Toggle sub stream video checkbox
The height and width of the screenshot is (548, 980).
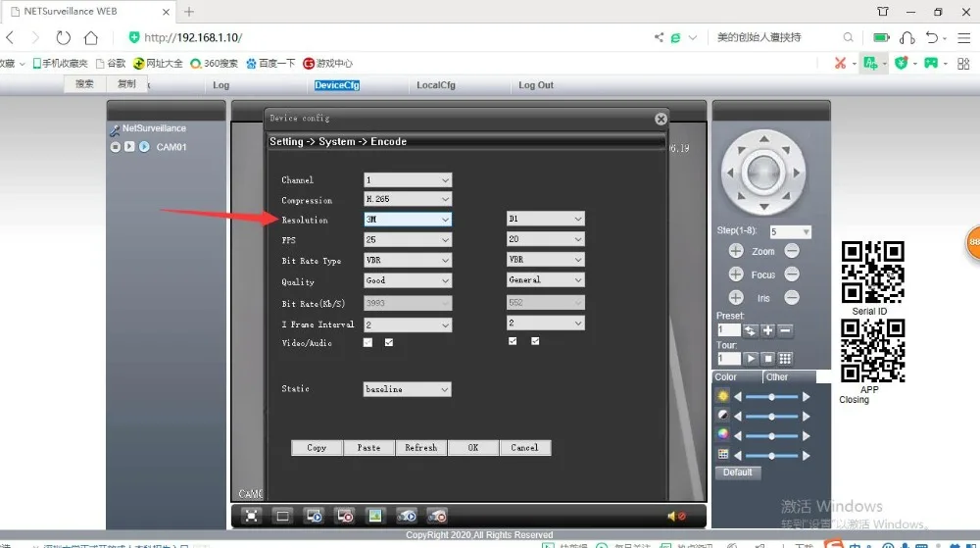click(x=513, y=341)
